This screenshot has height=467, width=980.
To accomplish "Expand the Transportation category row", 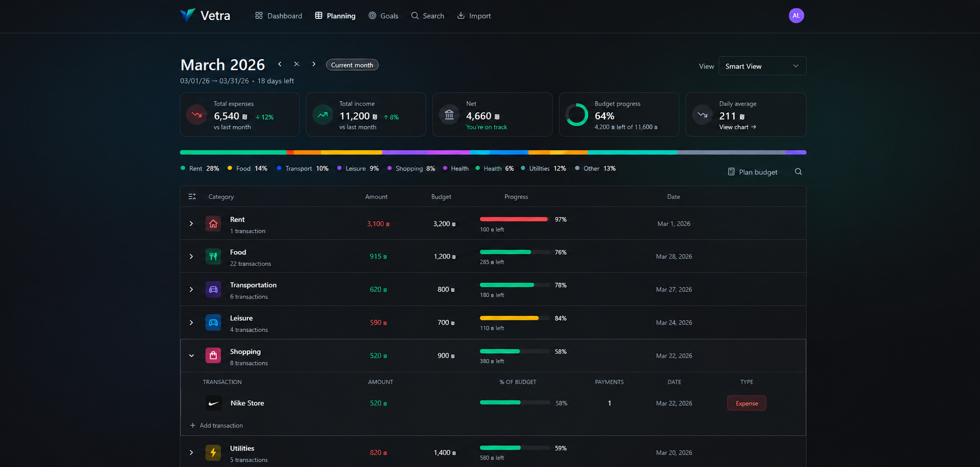I will pyautogui.click(x=191, y=290).
